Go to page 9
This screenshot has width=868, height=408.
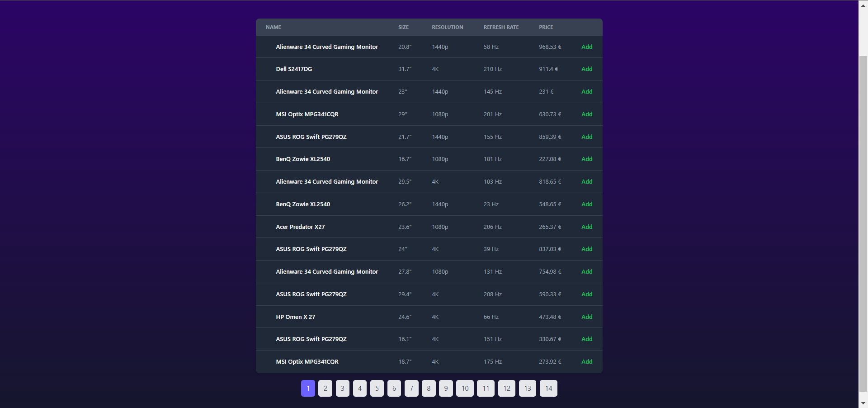[x=446, y=388]
